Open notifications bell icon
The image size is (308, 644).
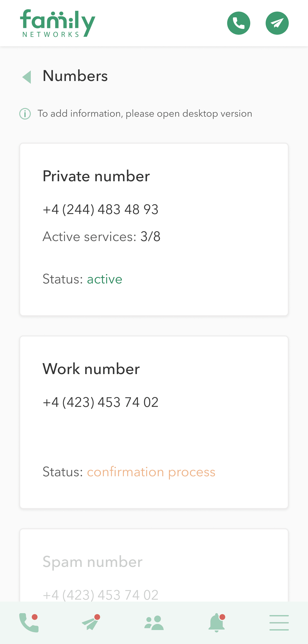[x=217, y=623]
